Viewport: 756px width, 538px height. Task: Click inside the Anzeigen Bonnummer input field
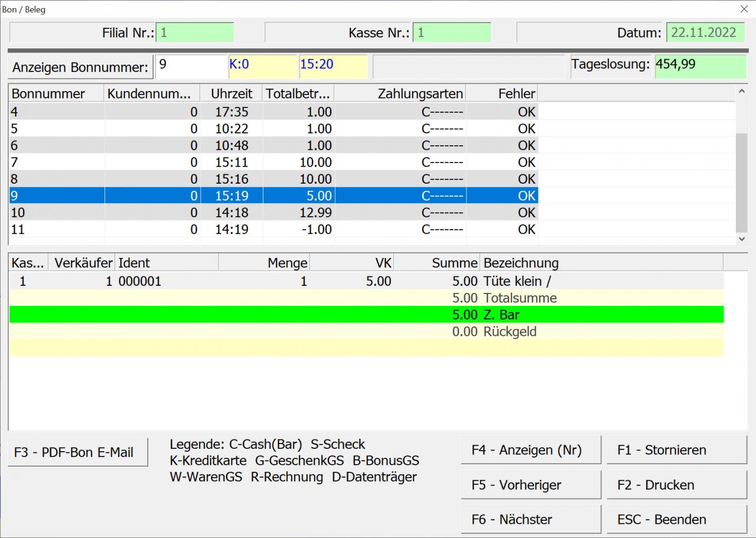click(190, 66)
